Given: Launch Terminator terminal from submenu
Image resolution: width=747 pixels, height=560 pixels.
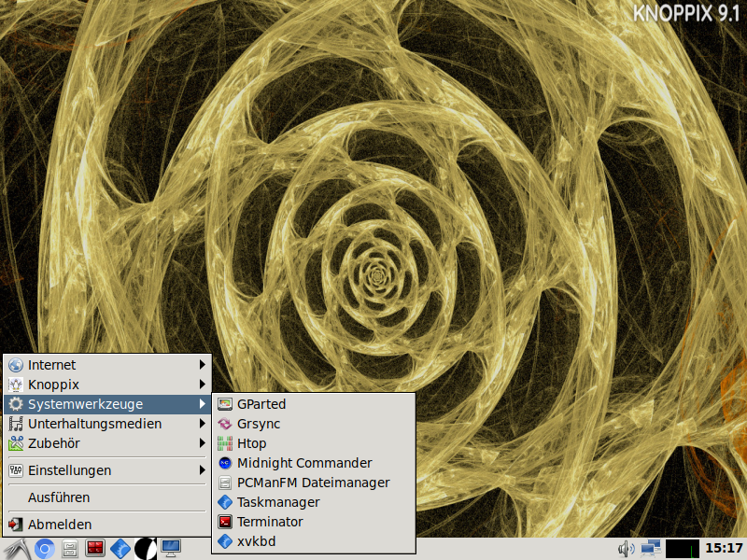Looking at the screenshot, I should [314, 522].
